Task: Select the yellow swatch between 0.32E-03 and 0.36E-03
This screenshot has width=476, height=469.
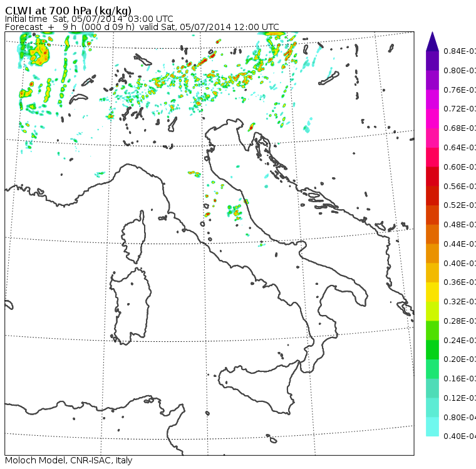Action: [432, 292]
